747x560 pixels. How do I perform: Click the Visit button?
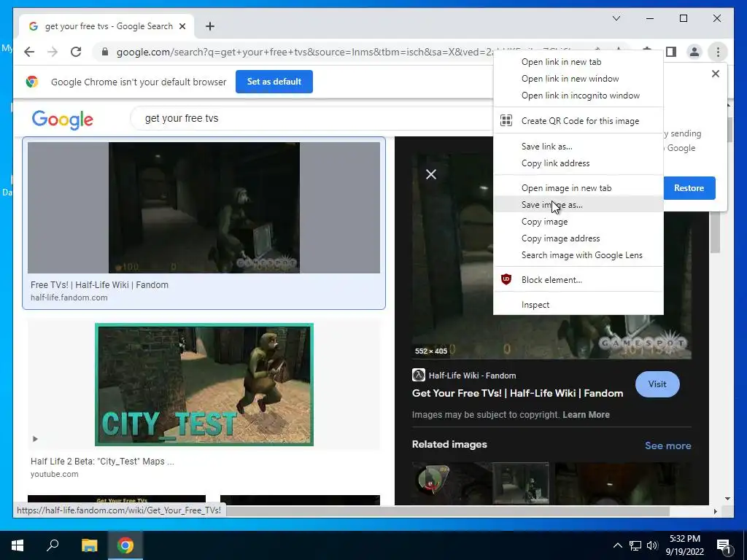pyautogui.click(x=657, y=384)
